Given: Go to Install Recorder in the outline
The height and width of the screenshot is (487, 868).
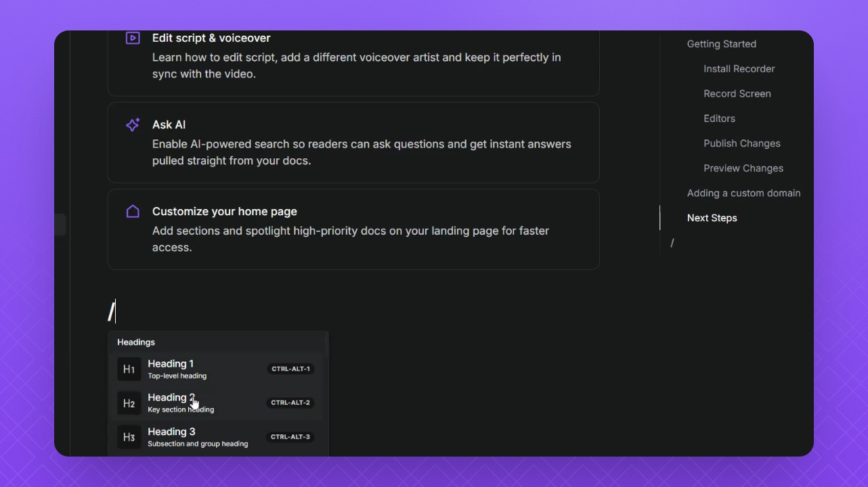Looking at the screenshot, I should coord(739,69).
